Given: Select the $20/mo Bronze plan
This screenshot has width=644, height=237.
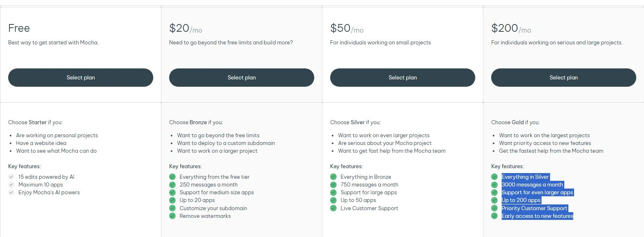Looking at the screenshot, I should 241,77.
